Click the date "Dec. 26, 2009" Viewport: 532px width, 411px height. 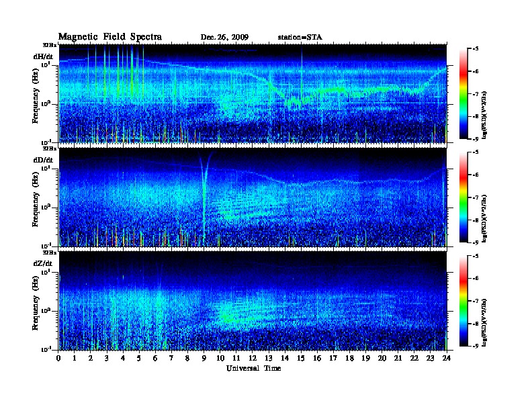pos(224,38)
